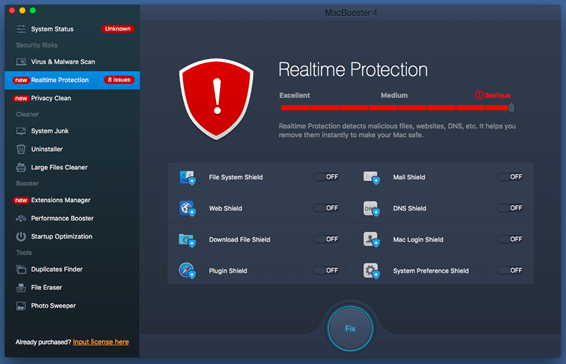Toggle Mac Login Shield on
566x364 pixels.
click(510, 239)
